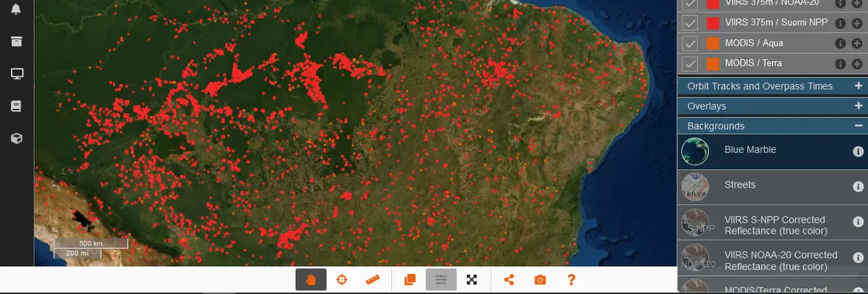Select the ruler measure tool
The width and height of the screenshot is (868, 294).
pos(373,280)
